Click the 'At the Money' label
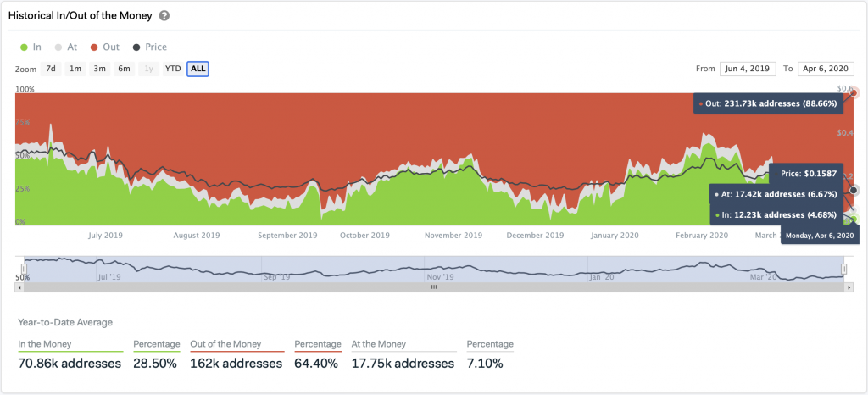 click(x=379, y=344)
